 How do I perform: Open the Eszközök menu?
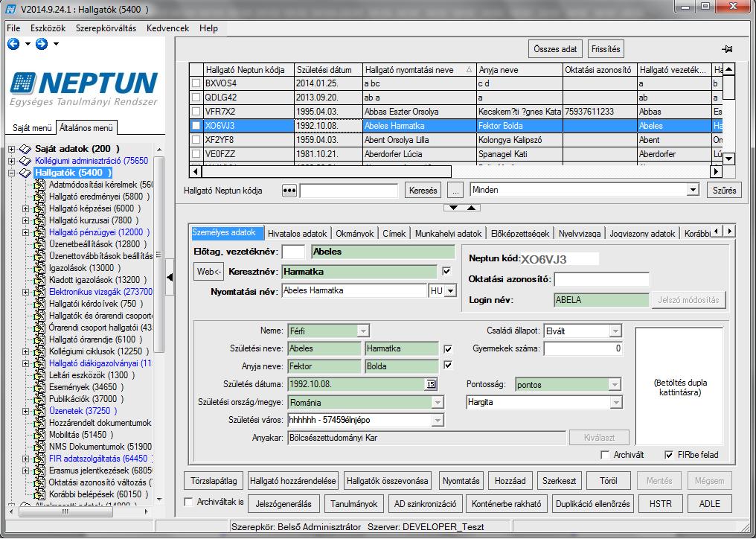click(x=48, y=28)
